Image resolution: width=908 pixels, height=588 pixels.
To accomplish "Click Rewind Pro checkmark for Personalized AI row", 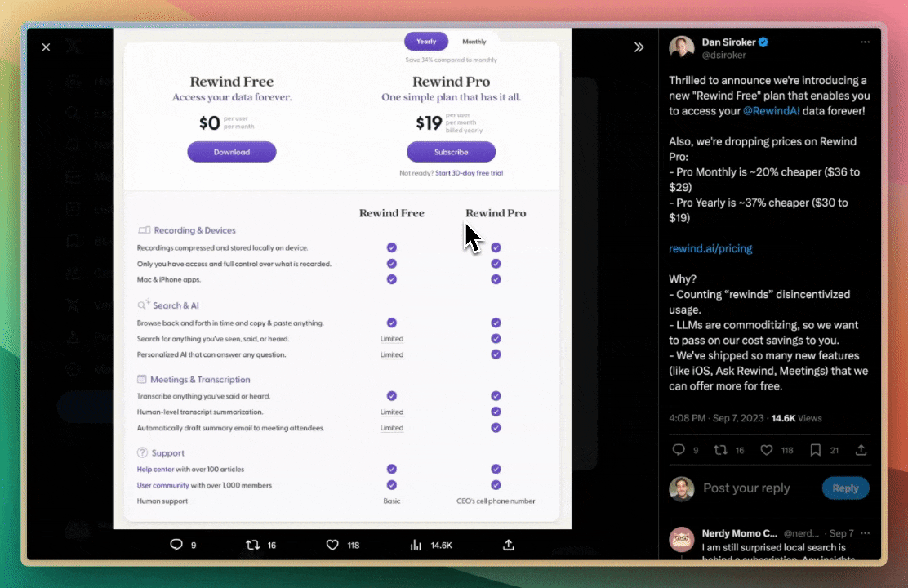I will (496, 354).
